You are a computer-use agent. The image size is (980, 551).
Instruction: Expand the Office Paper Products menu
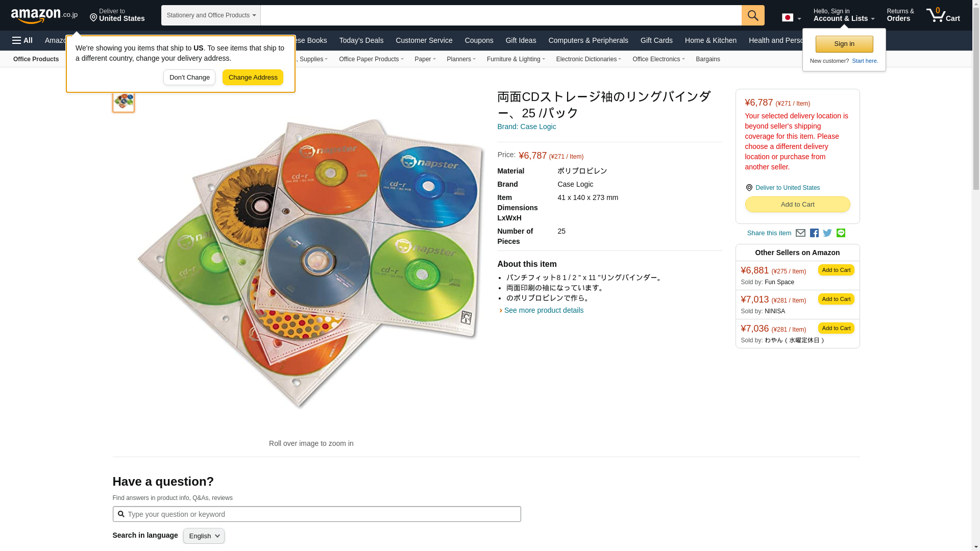click(x=371, y=59)
